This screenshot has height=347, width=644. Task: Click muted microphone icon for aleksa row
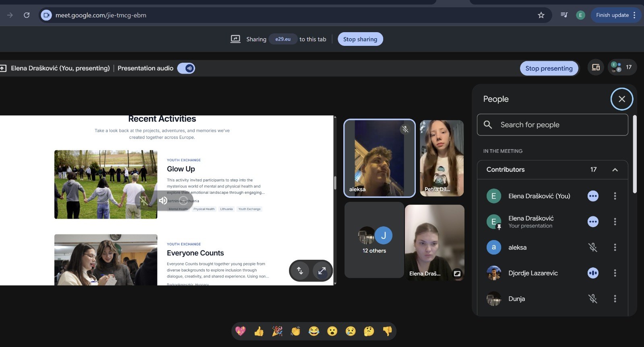click(x=593, y=247)
